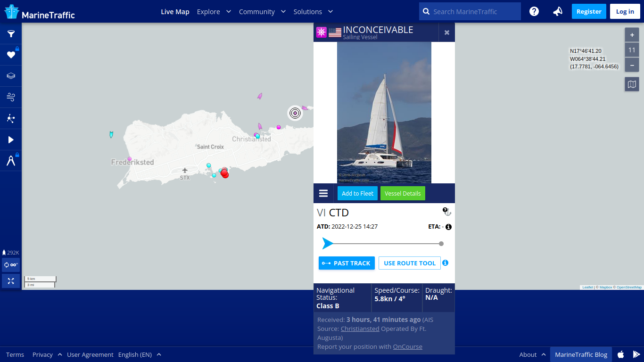The width and height of the screenshot is (644, 362).
Task: Click the ATD 2022-12-25 14:27 text
Action: [347, 227]
